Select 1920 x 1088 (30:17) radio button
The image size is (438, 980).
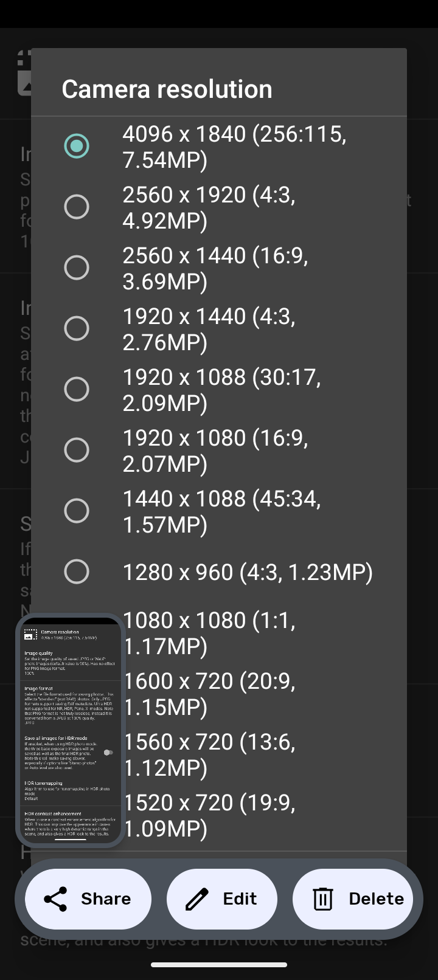pyautogui.click(x=77, y=389)
